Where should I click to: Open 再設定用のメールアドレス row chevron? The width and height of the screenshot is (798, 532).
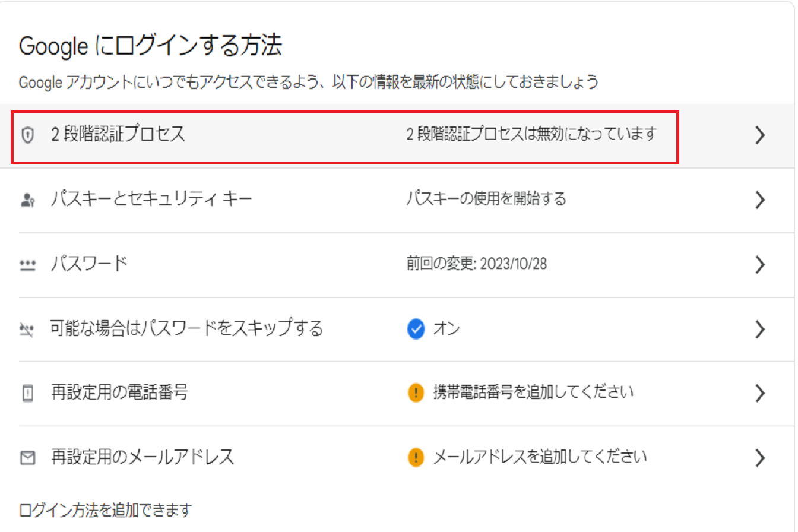coord(759,458)
